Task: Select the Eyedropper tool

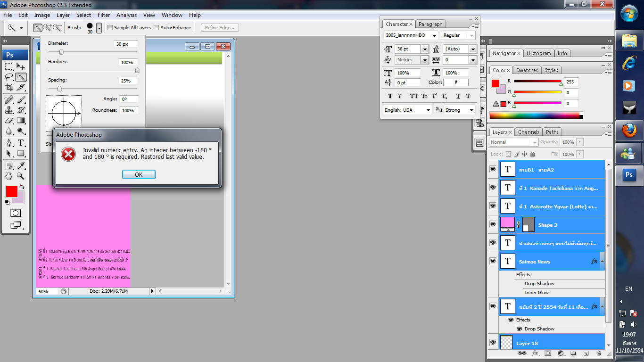Action: click(21, 165)
